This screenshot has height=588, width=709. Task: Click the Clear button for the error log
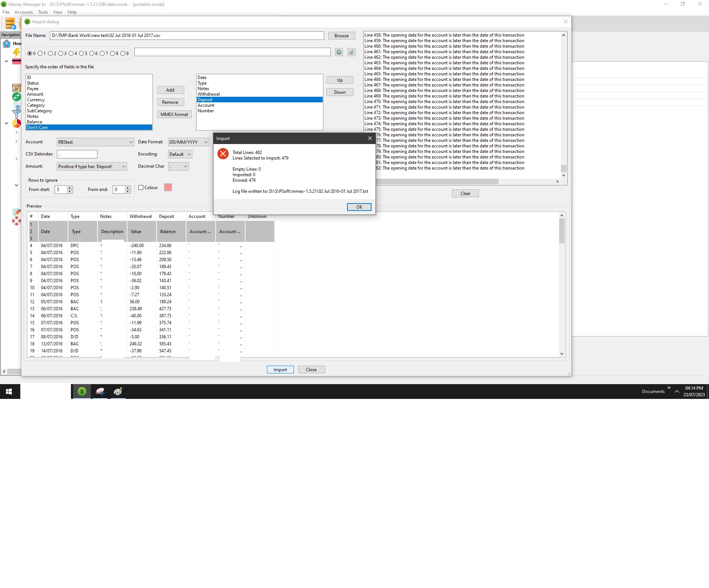[465, 193]
